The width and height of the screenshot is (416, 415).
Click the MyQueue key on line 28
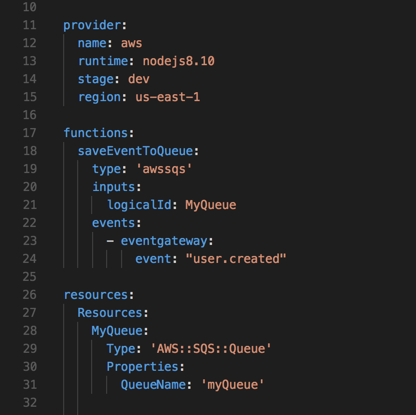click(x=117, y=331)
